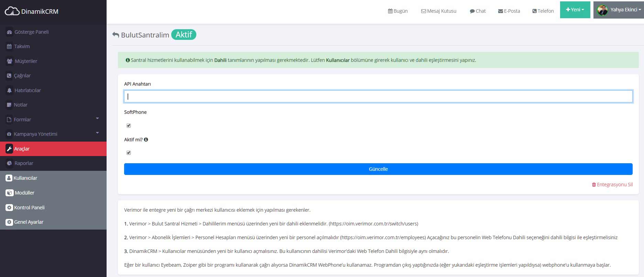Click the oim.verimor.com.tr/employees URL text
The width and height of the screenshot is (644, 277).
coord(383,237)
